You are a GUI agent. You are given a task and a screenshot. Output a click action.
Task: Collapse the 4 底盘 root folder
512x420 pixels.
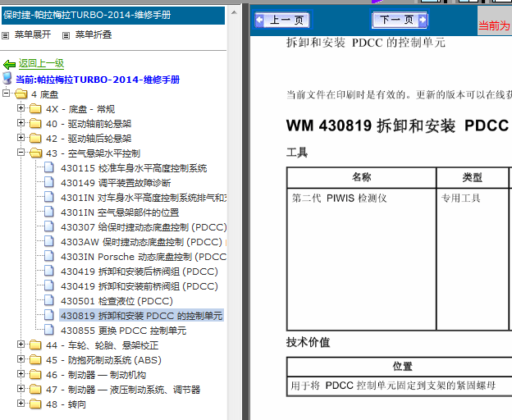(x=6, y=93)
